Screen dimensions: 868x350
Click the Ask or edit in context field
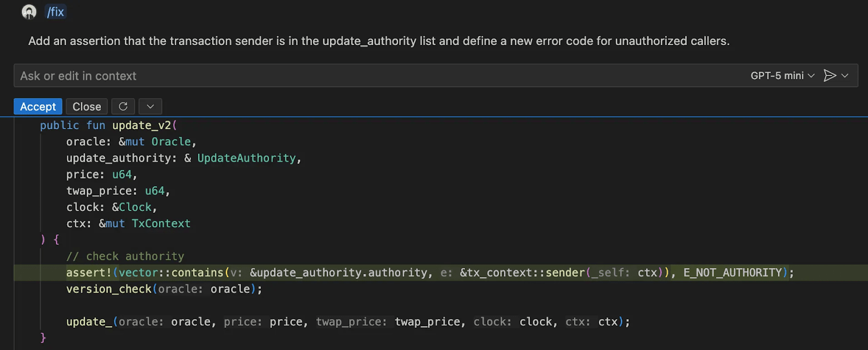[380, 76]
